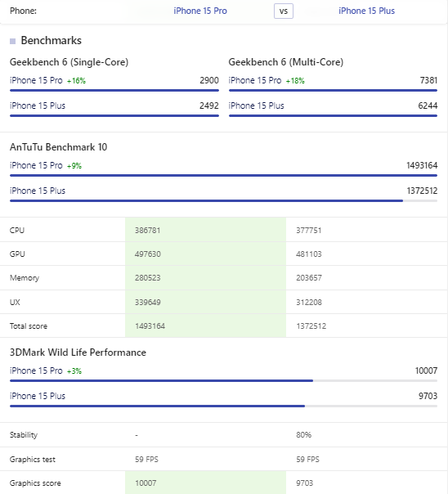Image resolution: width=448 pixels, height=494 pixels.
Task: Click the iPhone 15 Pro AnTuTu progress bar
Action: [x=223, y=176]
